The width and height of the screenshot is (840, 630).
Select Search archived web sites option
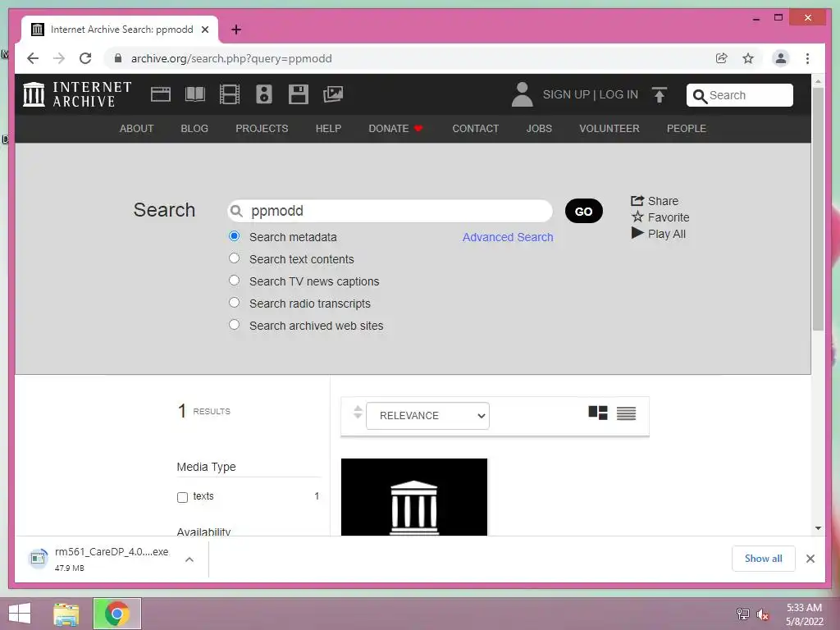pyautogui.click(x=234, y=325)
